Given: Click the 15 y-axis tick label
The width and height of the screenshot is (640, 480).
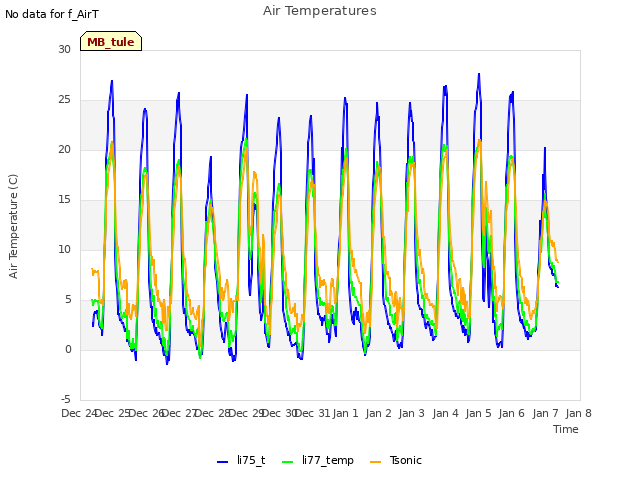Looking at the screenshot, I should [64, 200].
